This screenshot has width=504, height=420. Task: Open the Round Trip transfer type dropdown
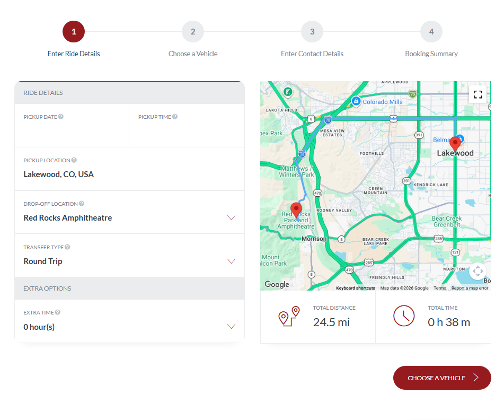[129, 256]
